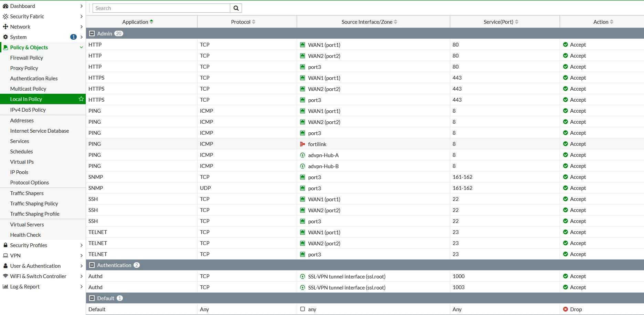644x315 pixels.
Task: Click the System gear icon
Action: [x=6, y=37]
